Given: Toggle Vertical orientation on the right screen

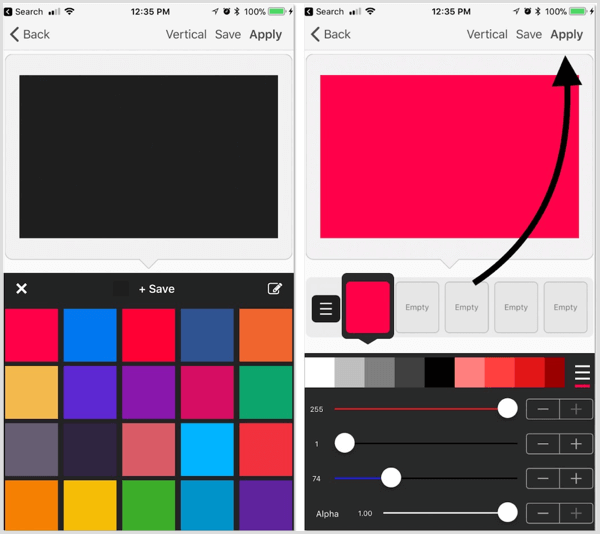Looking at the screenshot, I should coord(487,34).
